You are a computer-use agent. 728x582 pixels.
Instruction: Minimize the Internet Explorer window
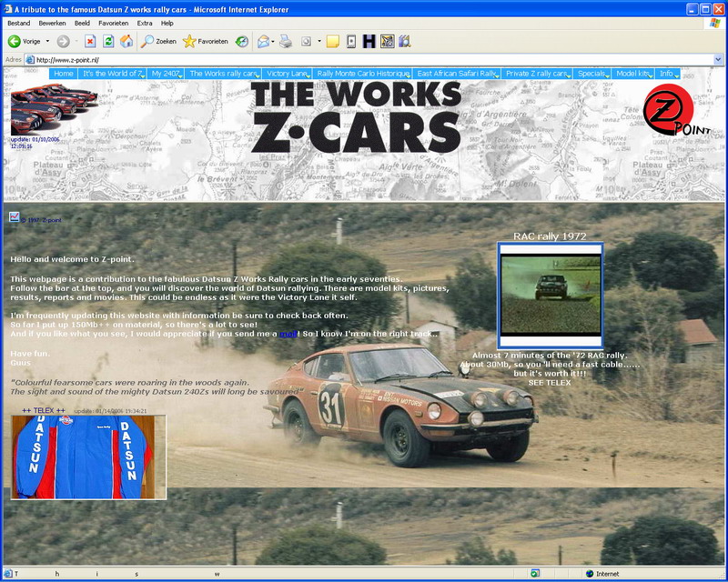click(x=693, y=9)
